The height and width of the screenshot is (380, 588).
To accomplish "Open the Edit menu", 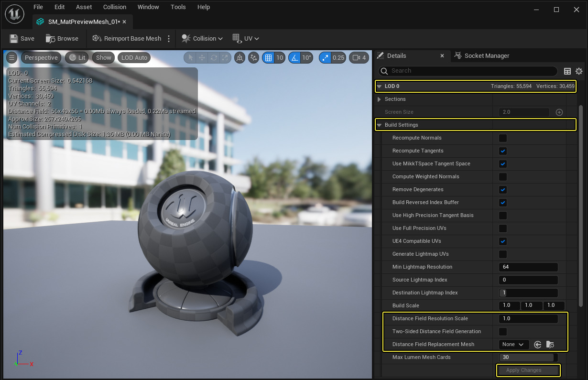I will pos(60,7).
